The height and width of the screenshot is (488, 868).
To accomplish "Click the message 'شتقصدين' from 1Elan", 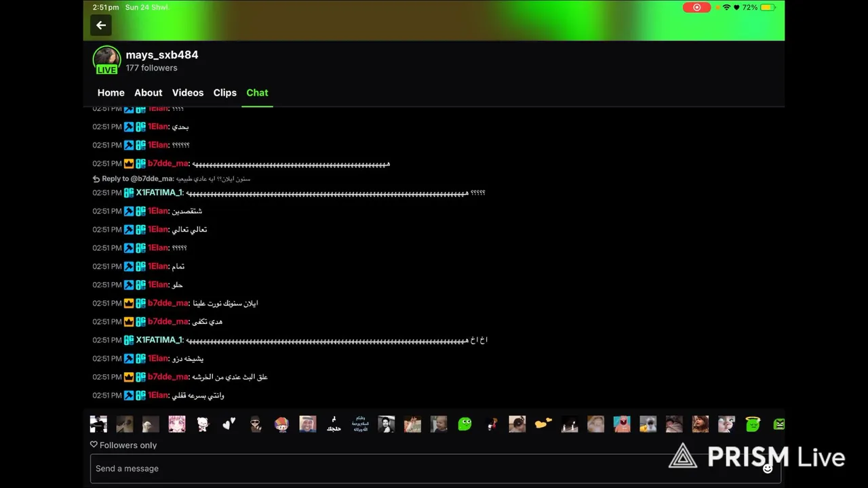I will [x=186, y=211].
